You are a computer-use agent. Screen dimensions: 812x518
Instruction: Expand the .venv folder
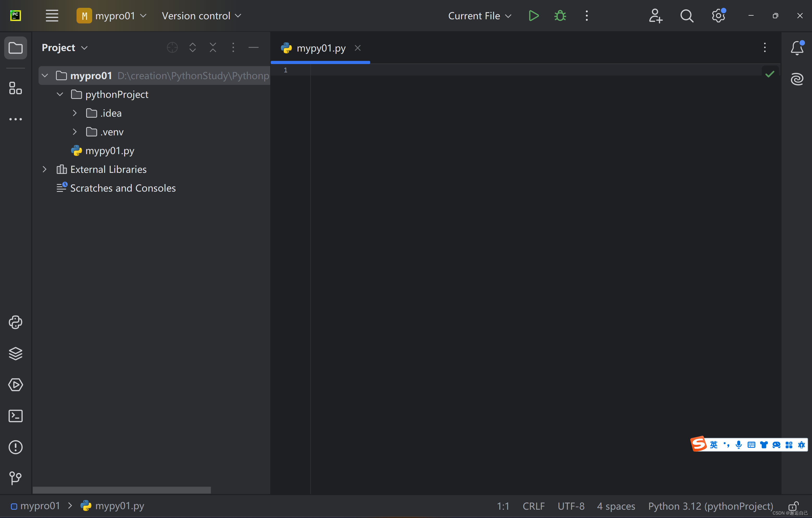(75, 132)
